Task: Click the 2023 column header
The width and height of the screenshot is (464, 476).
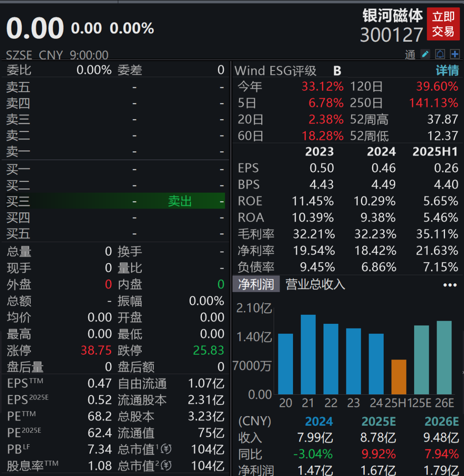Action: tap(319, 151)
